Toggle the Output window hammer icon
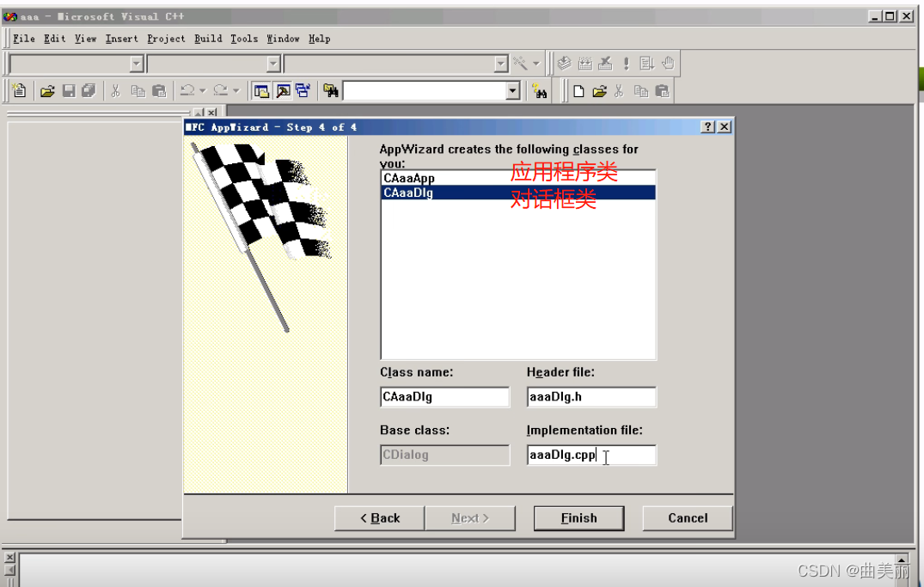The image size is (924, 587). [283, 91]
